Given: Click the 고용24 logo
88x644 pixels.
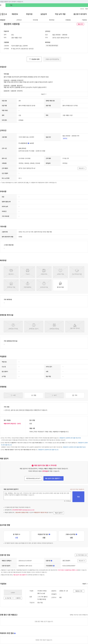Looking at the screenshot, I should 3,14.
